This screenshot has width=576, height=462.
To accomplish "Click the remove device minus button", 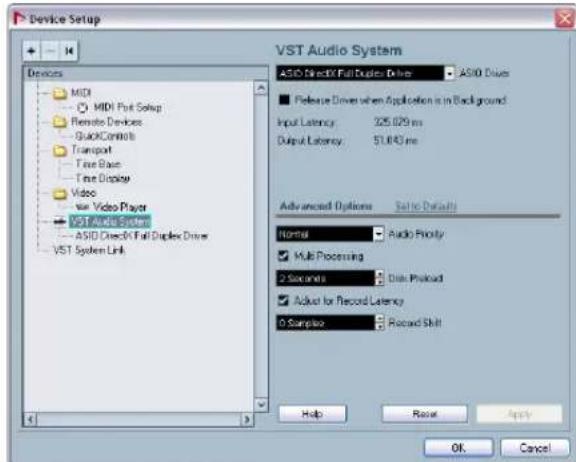I will point(50,51).
